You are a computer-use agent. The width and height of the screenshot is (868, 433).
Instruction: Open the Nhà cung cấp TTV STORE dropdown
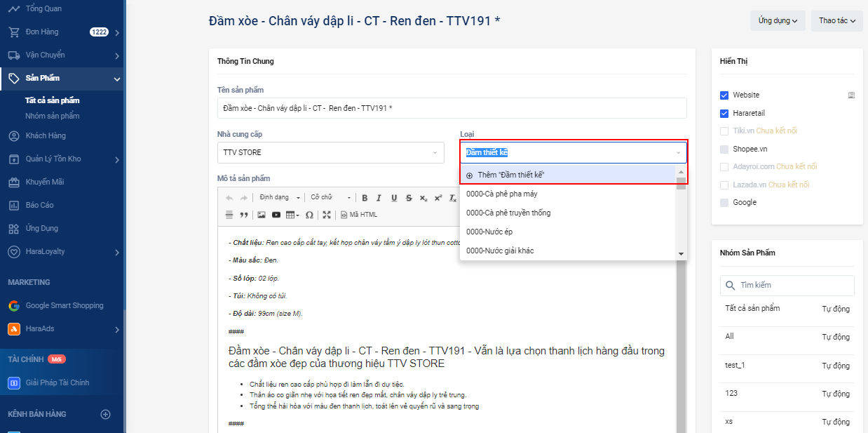[x=330, y=152]
